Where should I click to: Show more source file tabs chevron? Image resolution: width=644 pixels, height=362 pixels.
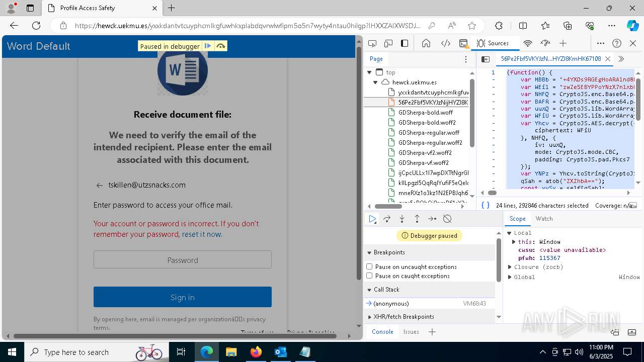pyautogui.click(x=621, y=59)
